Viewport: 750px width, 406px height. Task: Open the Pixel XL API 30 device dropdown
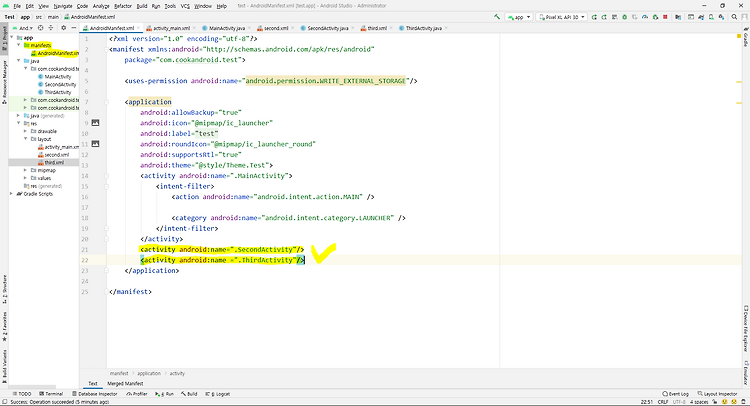click(561, 17)
